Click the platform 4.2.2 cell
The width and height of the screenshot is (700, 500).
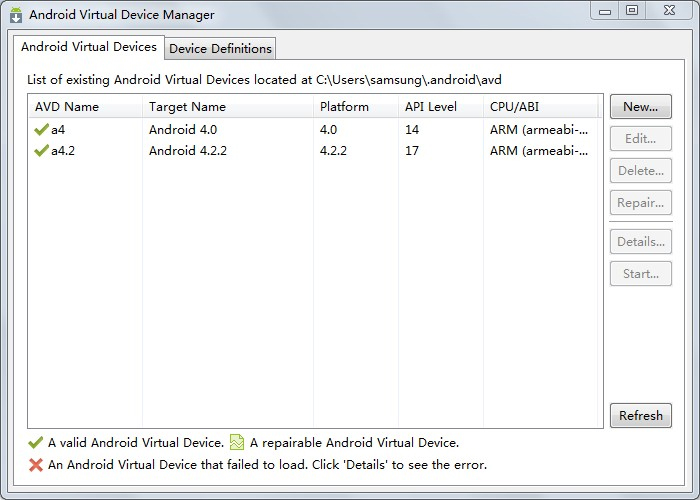(333, 151)
